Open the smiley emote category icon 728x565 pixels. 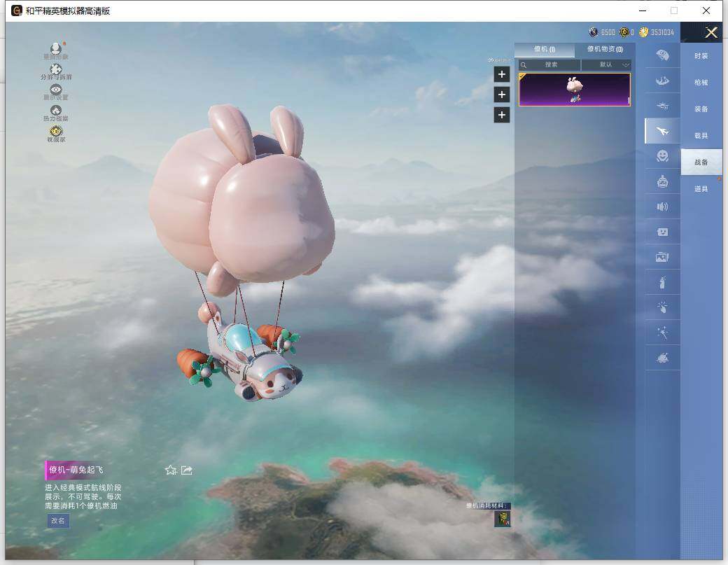[x=662, y=156]
